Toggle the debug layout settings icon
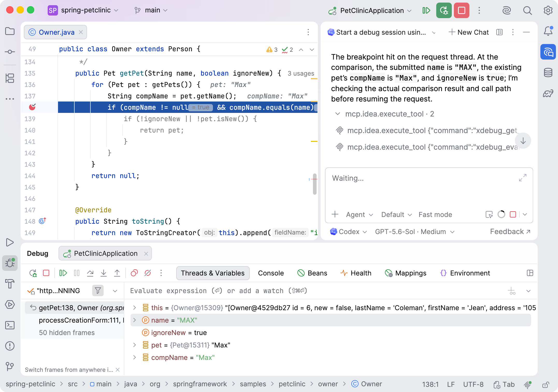Viewport: 558px width, 392px height. [x=530, y=273]
